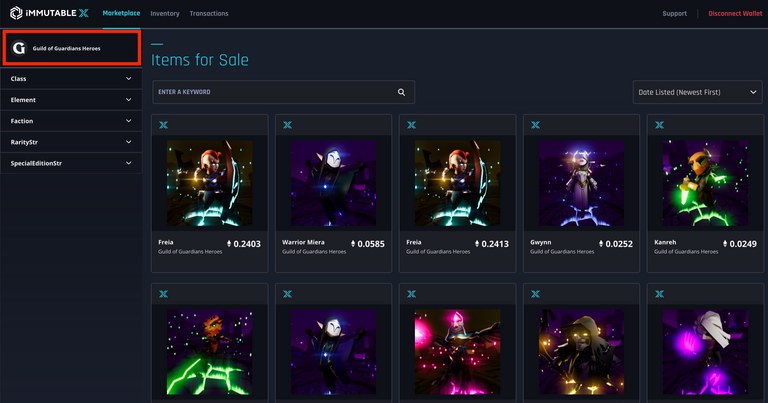The height and width of the screenshot is (403, 768).
Task: Open the Transactions tab
Action: [x=209, y=14]
